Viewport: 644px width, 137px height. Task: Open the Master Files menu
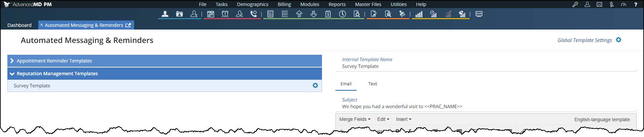[368, 4]
